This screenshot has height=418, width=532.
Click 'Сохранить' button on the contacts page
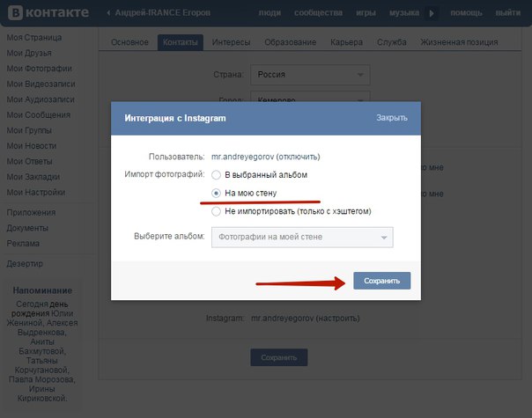point(279,357)
